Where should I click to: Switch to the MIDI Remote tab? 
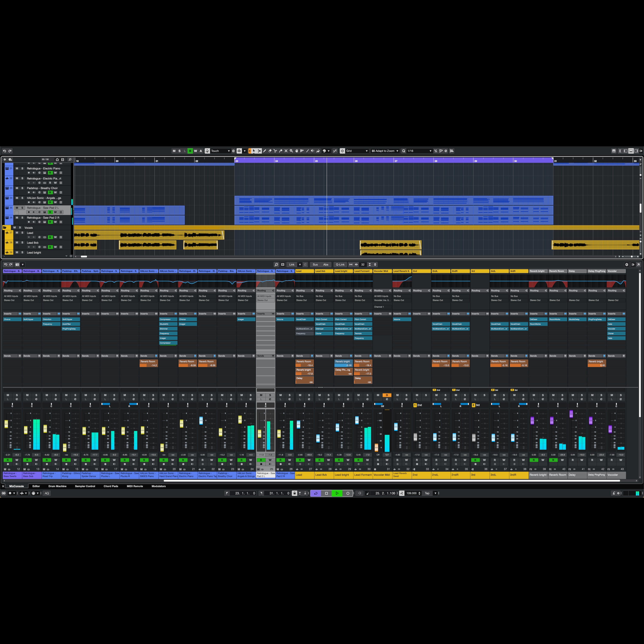(135, 486)
